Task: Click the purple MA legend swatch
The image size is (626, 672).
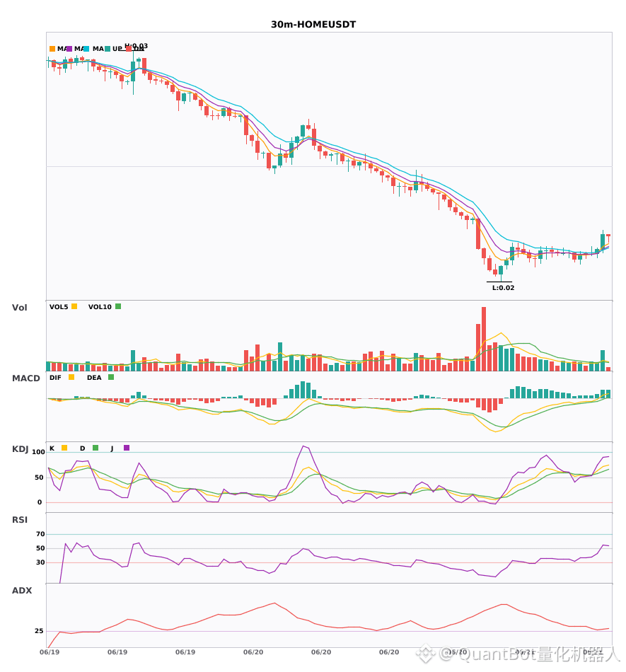Action: 69,49
